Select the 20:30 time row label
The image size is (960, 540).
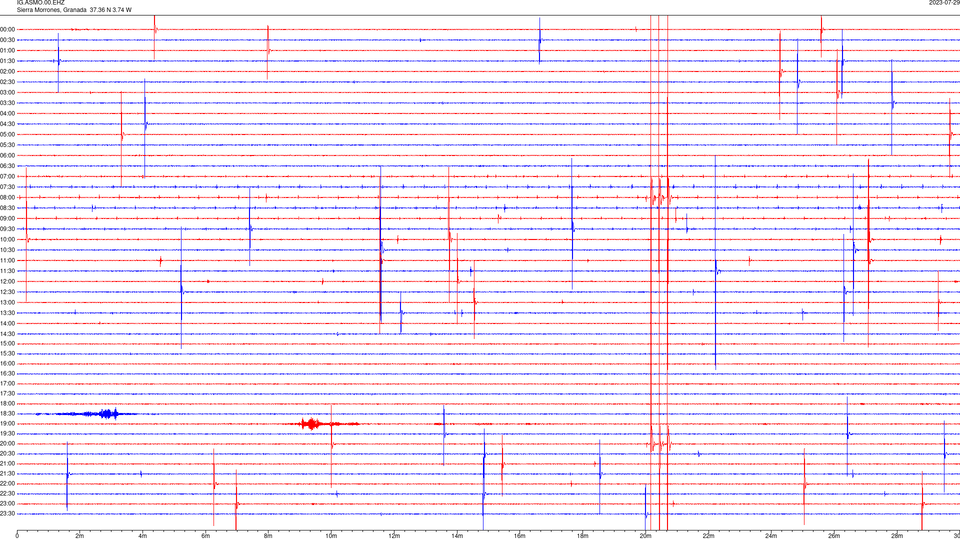pyautogui.click(x=8, y=454)
